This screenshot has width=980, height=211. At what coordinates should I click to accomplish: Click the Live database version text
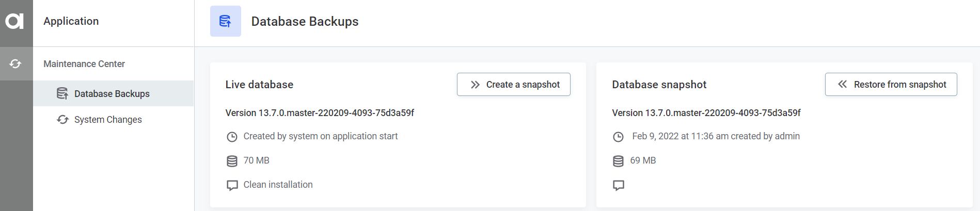pyautogui.click(x=320, y=113)
